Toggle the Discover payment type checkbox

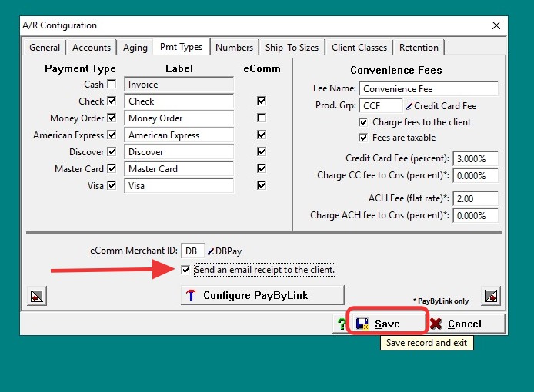[112, 151]
